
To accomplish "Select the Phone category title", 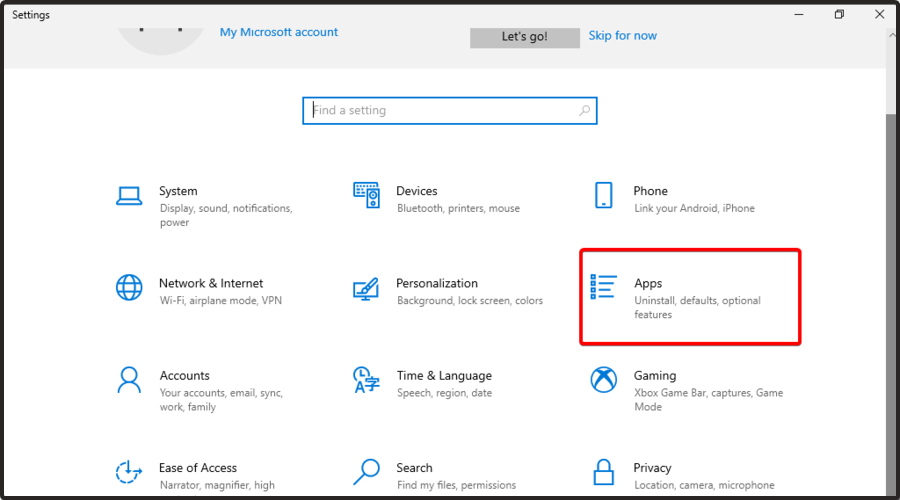I will point(650,191).
